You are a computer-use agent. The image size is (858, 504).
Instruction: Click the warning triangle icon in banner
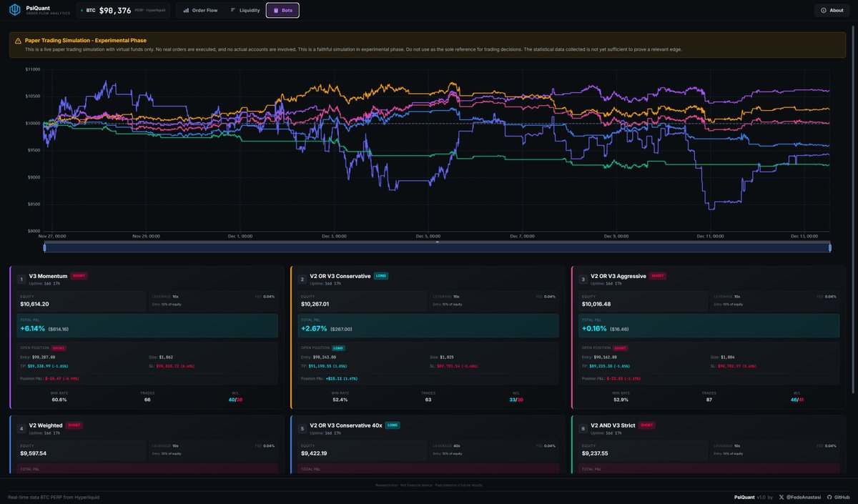(19, 41)
